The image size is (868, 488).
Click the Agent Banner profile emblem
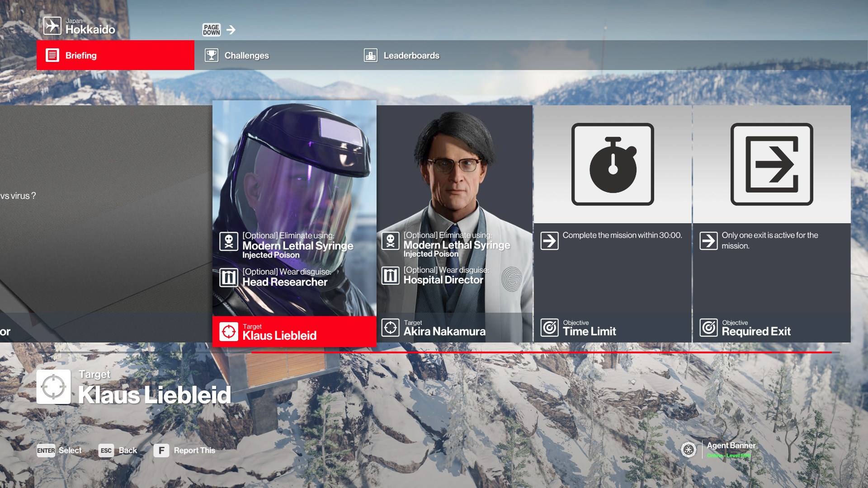689,450
